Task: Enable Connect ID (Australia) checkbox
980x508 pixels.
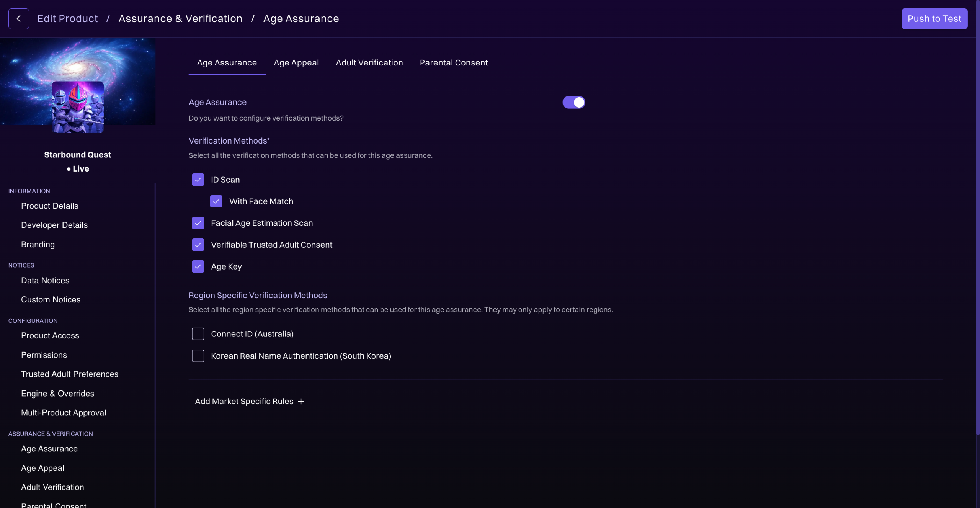Action: coord(198,334)
